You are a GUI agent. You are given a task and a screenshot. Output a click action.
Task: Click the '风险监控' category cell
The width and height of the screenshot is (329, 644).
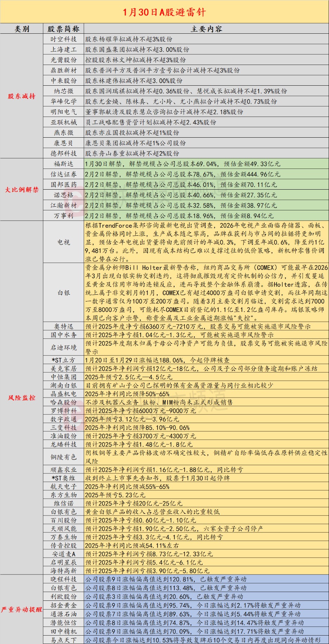pos(22,398)
